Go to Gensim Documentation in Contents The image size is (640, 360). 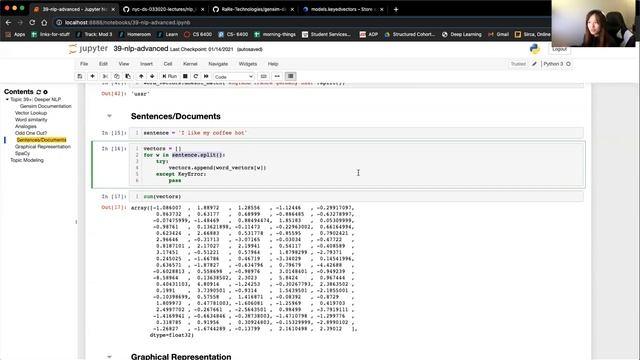pos(46,106)
